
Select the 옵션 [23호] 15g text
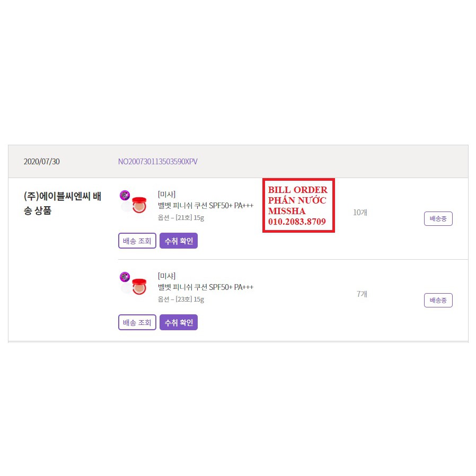coord(181,299)
